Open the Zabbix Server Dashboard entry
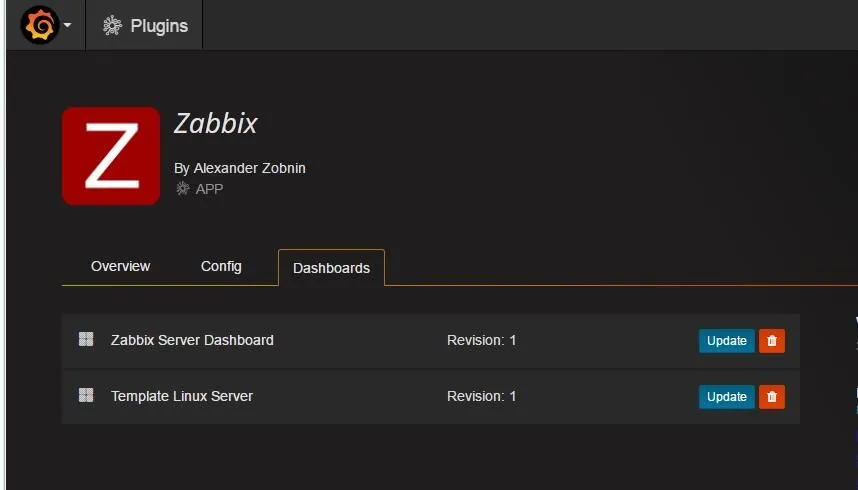The width and height of the screenshot is (858, 490). tap(192, 340)
